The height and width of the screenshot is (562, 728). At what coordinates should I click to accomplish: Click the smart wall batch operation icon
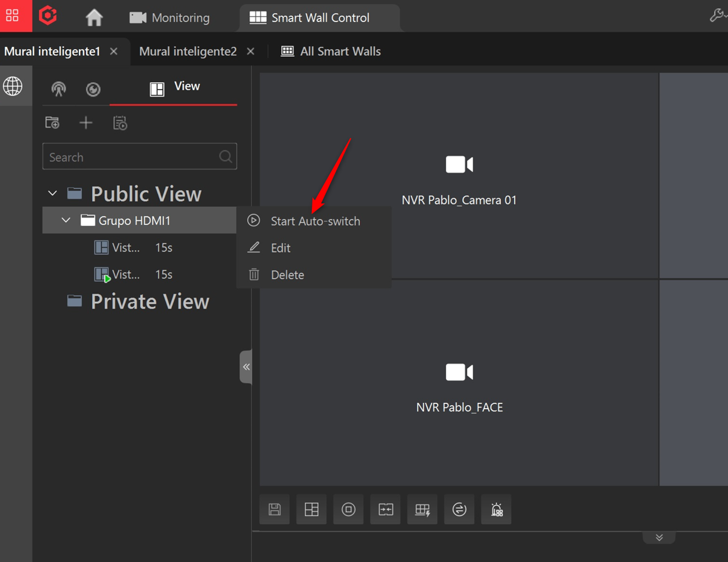[422, 509]
